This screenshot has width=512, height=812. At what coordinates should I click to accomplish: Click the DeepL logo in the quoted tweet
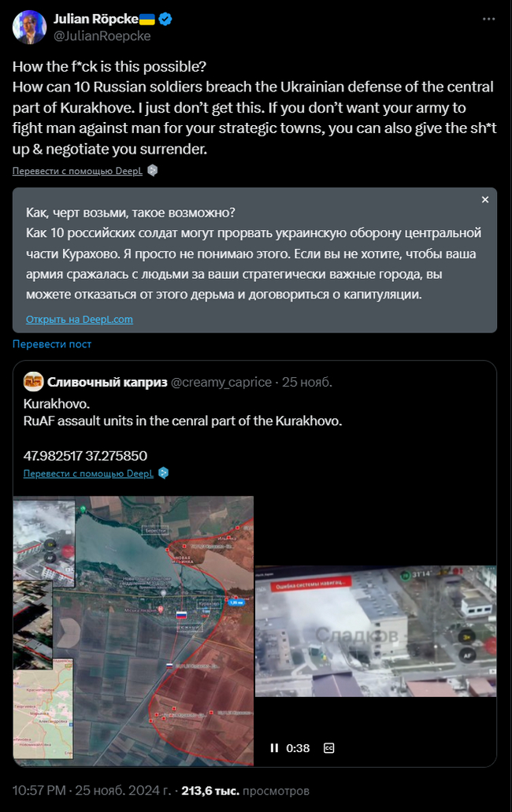click(164, 473)
